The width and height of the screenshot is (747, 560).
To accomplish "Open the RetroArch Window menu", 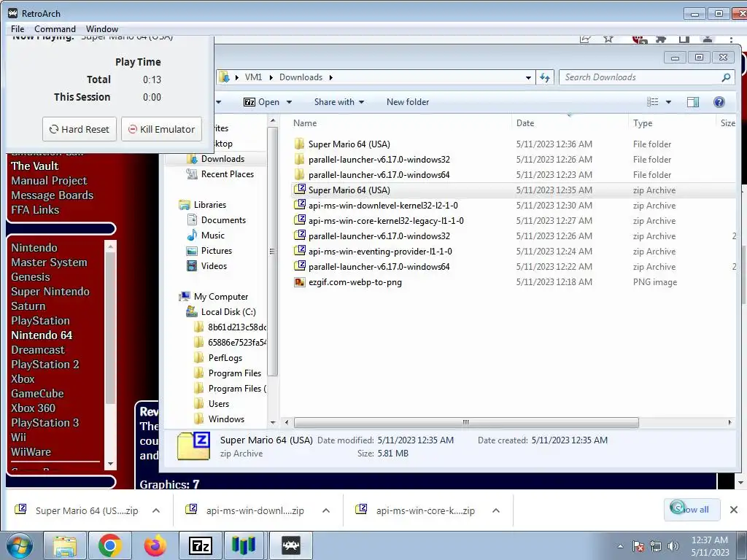I will point(102,29).
